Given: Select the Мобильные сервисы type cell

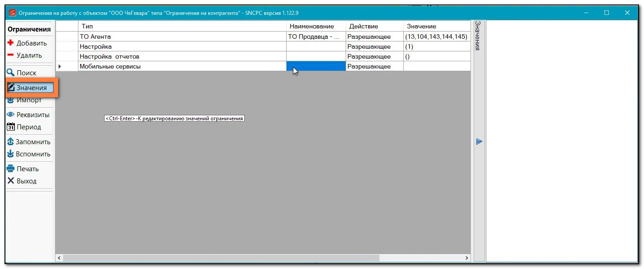Looking at the screenshot, I should (183, 66).
